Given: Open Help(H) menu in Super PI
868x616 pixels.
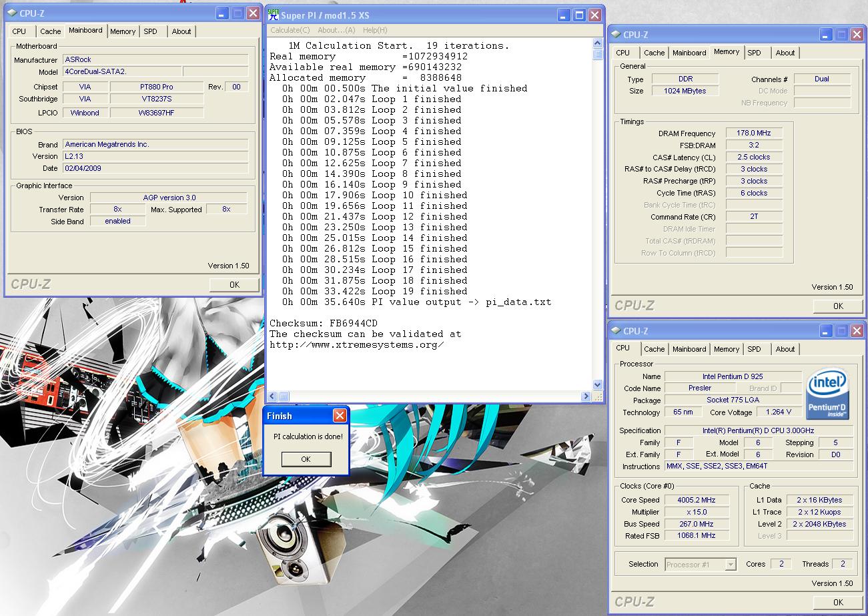Looking at the screenshot, I should pos(375,30).
